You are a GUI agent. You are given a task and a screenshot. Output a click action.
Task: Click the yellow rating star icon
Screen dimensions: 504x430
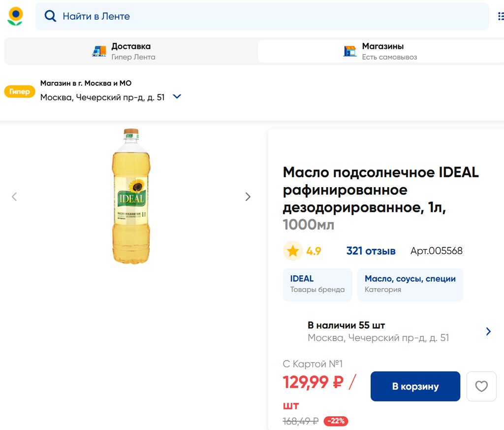pyautogui.click(x=293, y=251)
